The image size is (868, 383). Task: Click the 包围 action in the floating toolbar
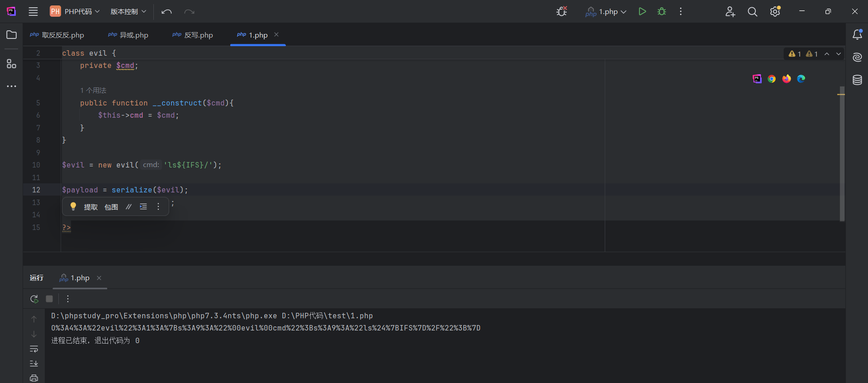coord(111,207)
